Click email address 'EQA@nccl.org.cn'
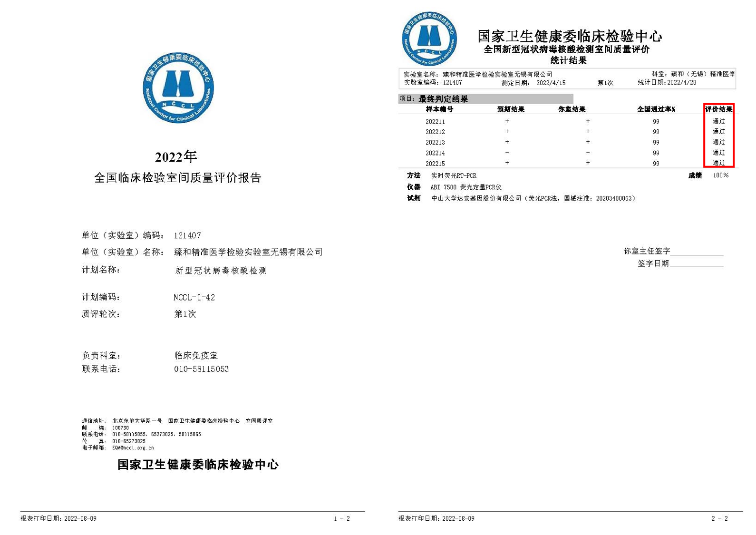The width and height of the screenshot is (756, 535). click(133, 448)
